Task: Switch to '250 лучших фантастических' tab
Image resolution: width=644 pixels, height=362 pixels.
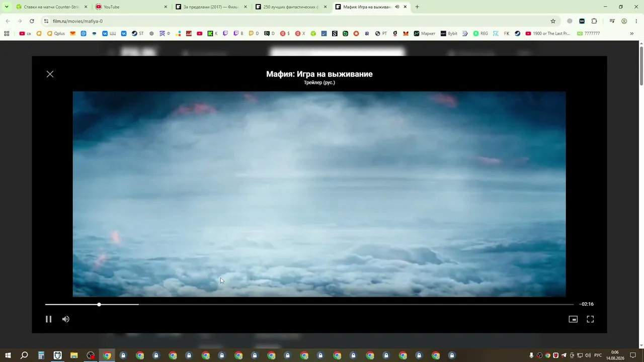Action: [x=291, y=7]
